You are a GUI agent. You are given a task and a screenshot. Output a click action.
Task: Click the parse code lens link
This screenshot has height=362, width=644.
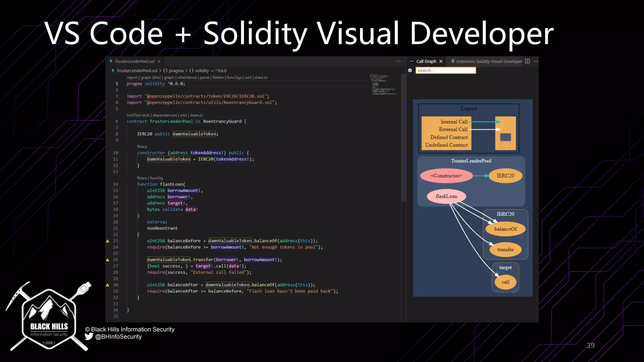point(205,77)
